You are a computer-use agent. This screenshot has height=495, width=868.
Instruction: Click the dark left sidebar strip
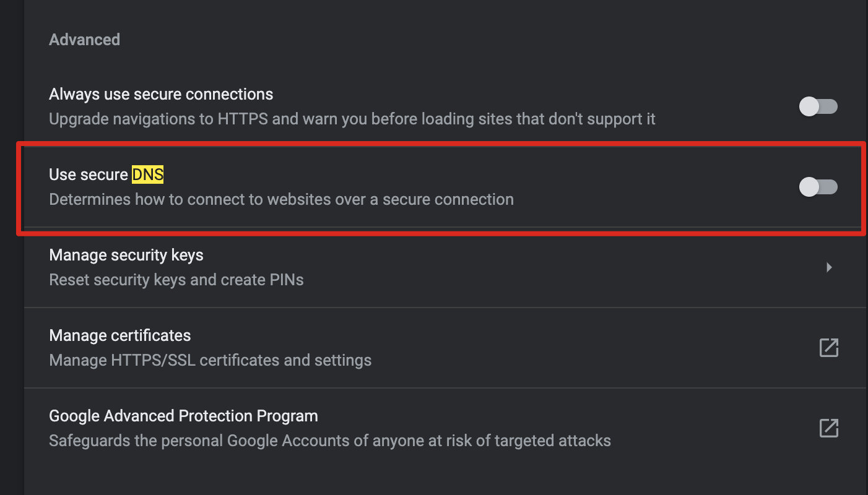(x=11, y=247)
